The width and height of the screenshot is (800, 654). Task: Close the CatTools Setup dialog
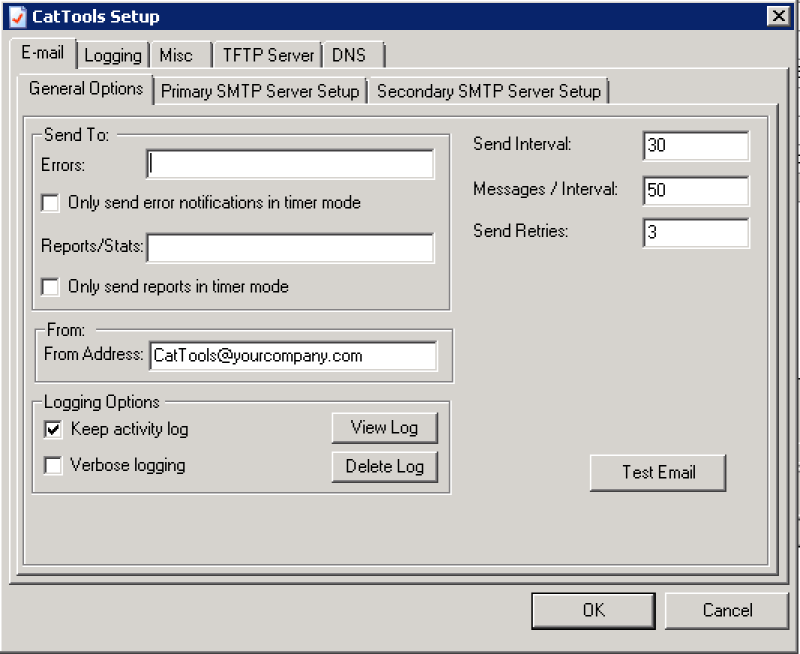pyautogui.click(x=779, y=16)
